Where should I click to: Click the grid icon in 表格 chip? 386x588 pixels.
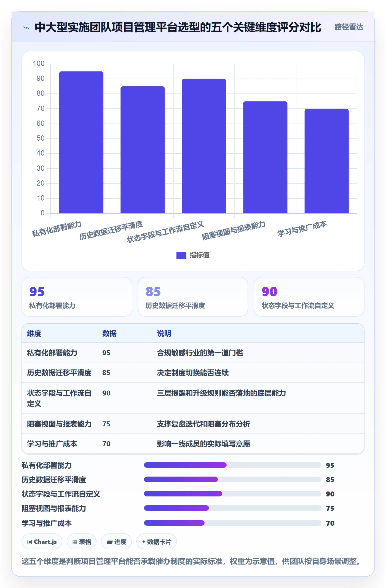pyautogui.click(x=75, y=542)
